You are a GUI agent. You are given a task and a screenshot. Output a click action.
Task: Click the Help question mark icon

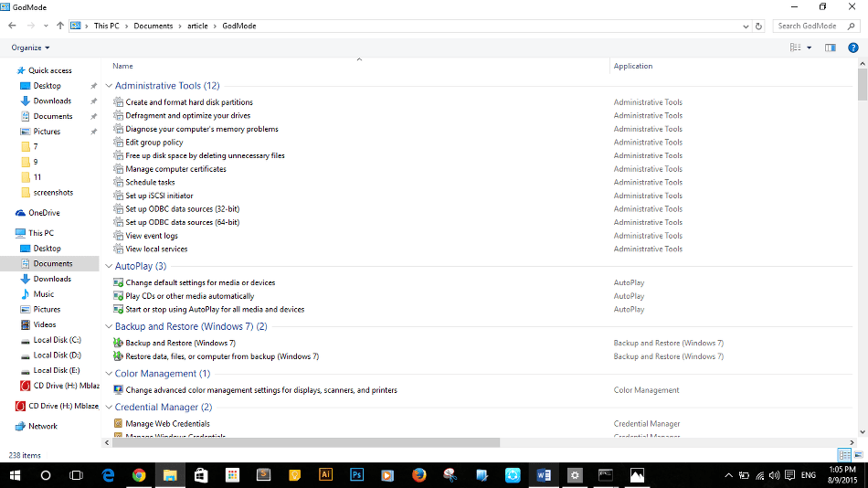tap(853, 48)
